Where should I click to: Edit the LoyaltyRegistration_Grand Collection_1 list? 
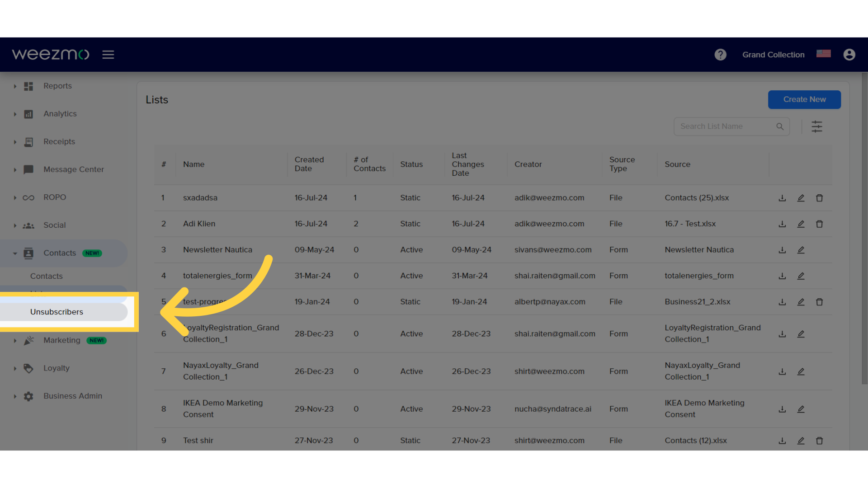point(801,334)
